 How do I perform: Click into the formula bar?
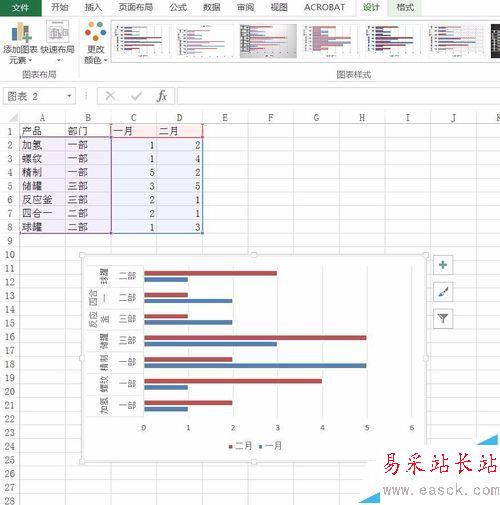tap(338, 96)
